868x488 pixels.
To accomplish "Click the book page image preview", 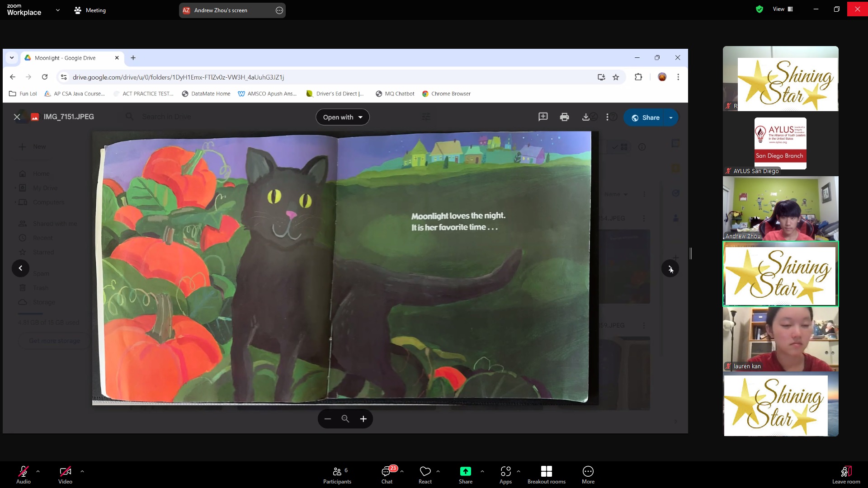I will pos(345,268).
